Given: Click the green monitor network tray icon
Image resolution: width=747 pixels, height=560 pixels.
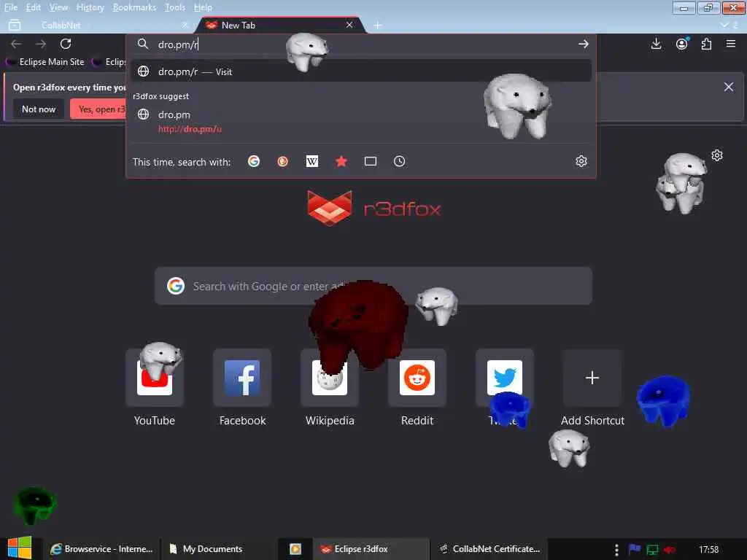Looking at the screenshot, I should click(651, 550).
